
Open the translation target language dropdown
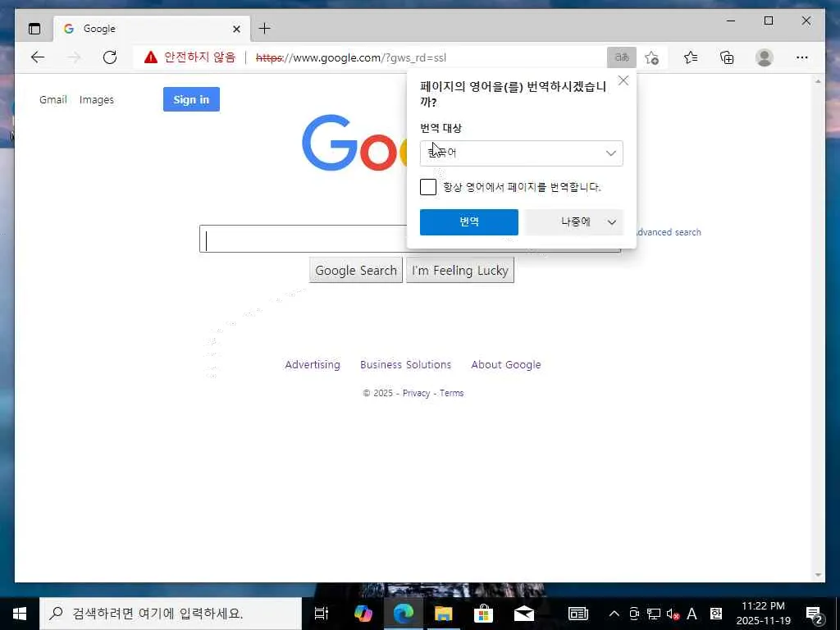coord(521,153)
